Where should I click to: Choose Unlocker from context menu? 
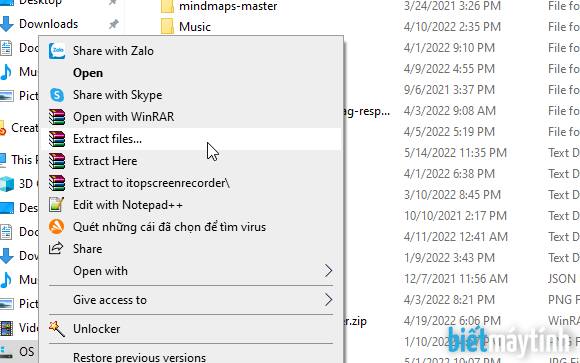pyautogui.click(x=97, y=329)
